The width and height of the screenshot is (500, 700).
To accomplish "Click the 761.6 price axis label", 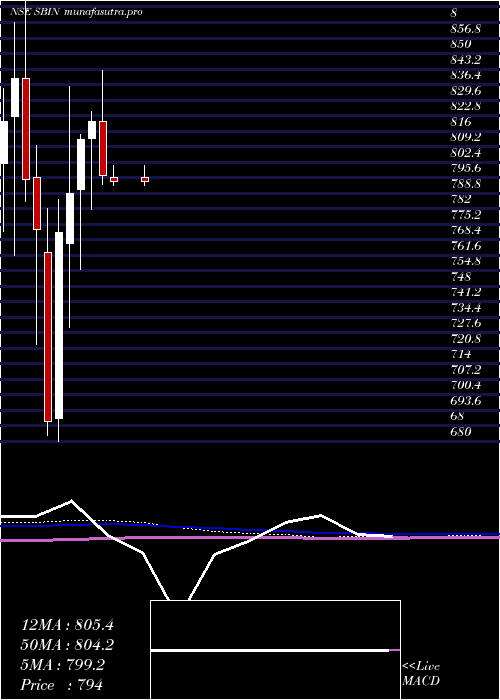I will [x=465, y=245].
